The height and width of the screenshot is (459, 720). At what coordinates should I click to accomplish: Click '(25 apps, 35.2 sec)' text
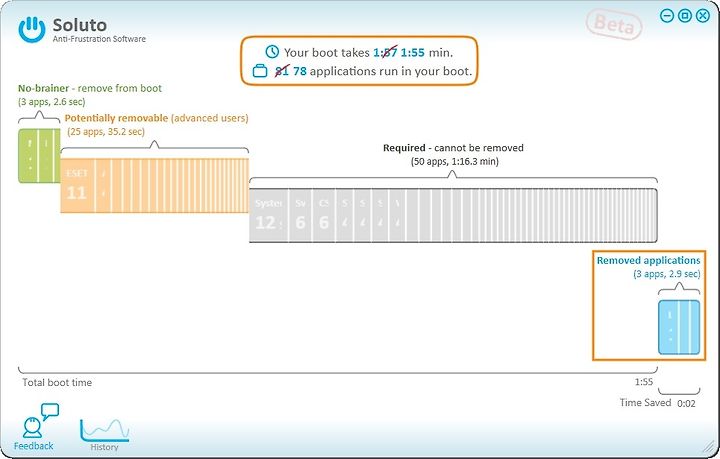[106, 132]
